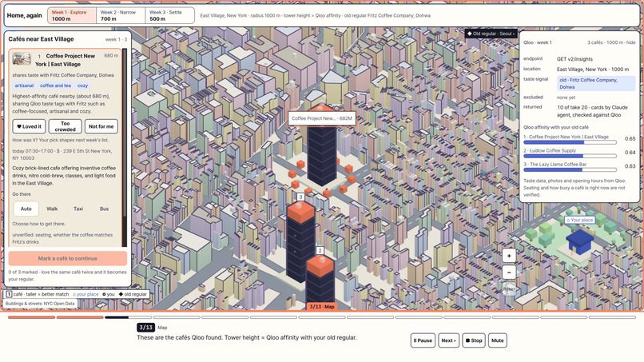Pause the guided tour
The height and width of the screenshot is (362, 644).
click(423, 340)
